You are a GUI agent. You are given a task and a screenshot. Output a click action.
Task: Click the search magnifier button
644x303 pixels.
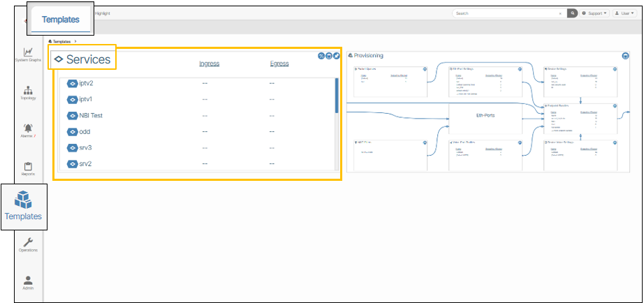tap(572, 13)
